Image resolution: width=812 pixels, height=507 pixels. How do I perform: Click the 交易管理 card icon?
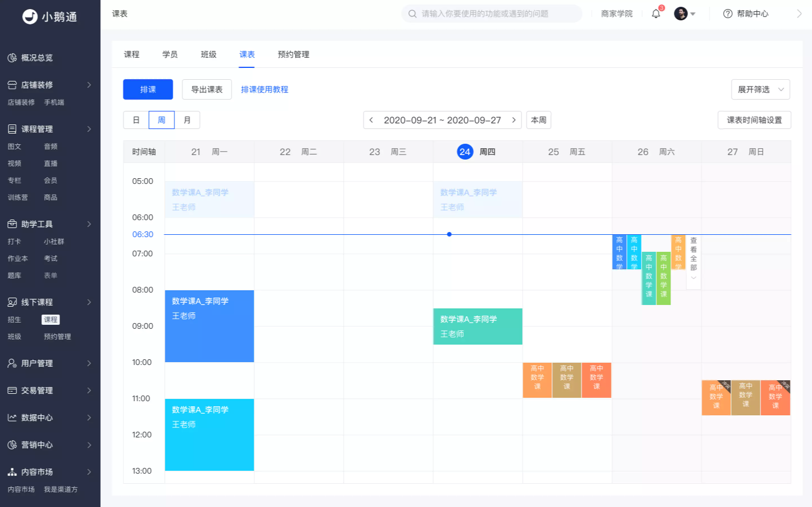12,390
